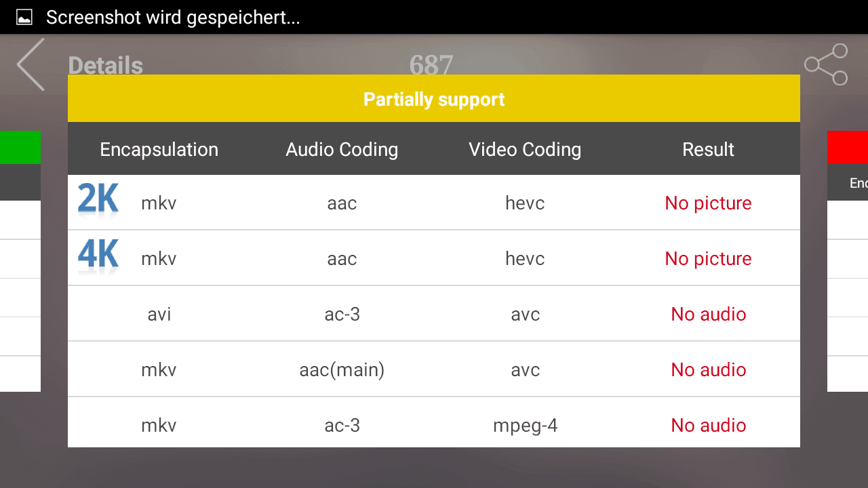The height and width of the screenshot is (488, 868).
Task: Tap the Result column header
Action: coord(708,149)
